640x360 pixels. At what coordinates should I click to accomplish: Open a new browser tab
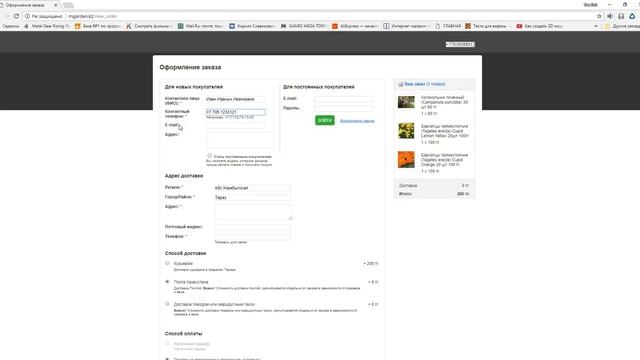pyautogui.click(x=68, y=5)
